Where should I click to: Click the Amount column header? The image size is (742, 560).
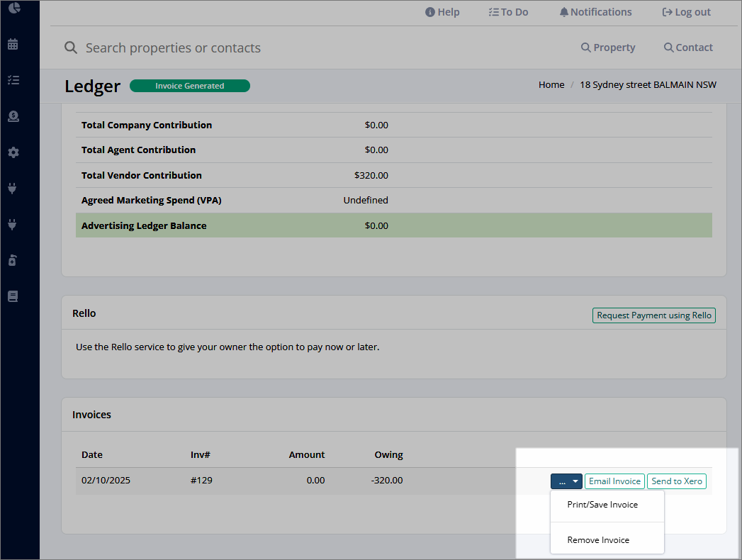(307, 455)
